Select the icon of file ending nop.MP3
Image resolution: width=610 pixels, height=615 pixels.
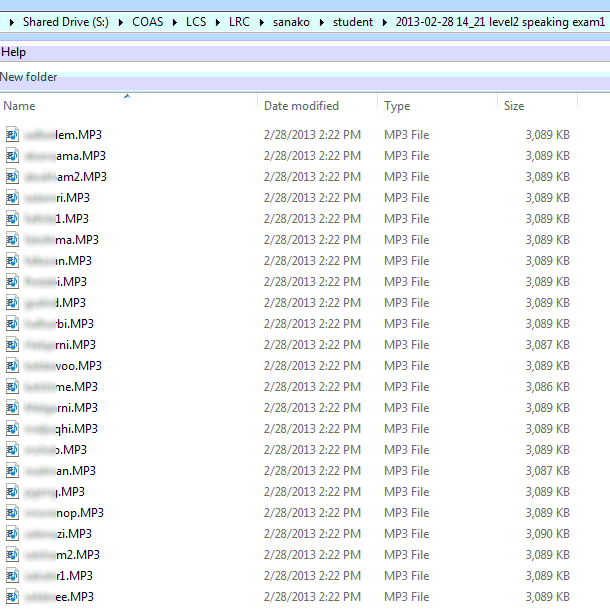12,513
